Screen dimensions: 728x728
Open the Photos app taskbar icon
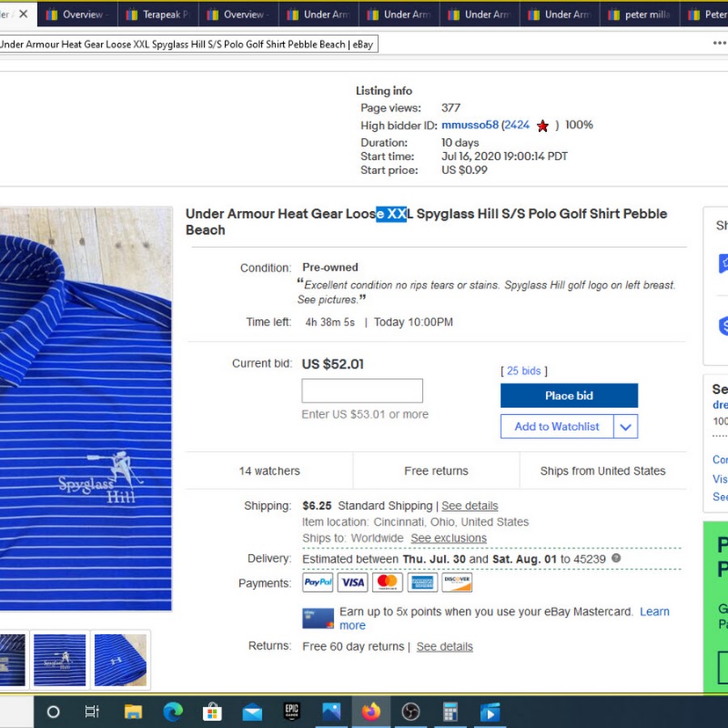(x=332, y=711)
